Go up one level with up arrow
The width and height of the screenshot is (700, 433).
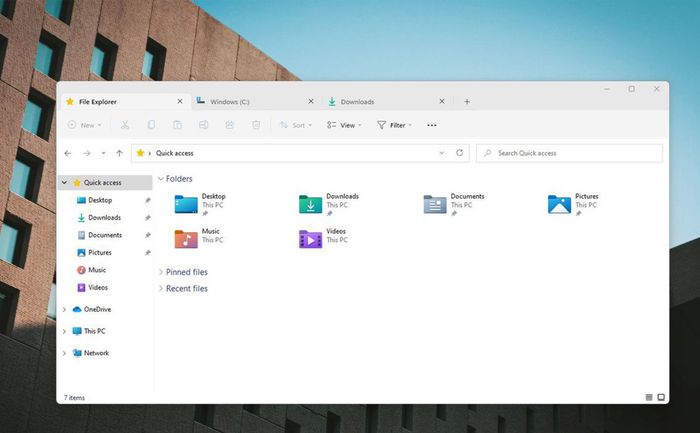click(119, 153)
